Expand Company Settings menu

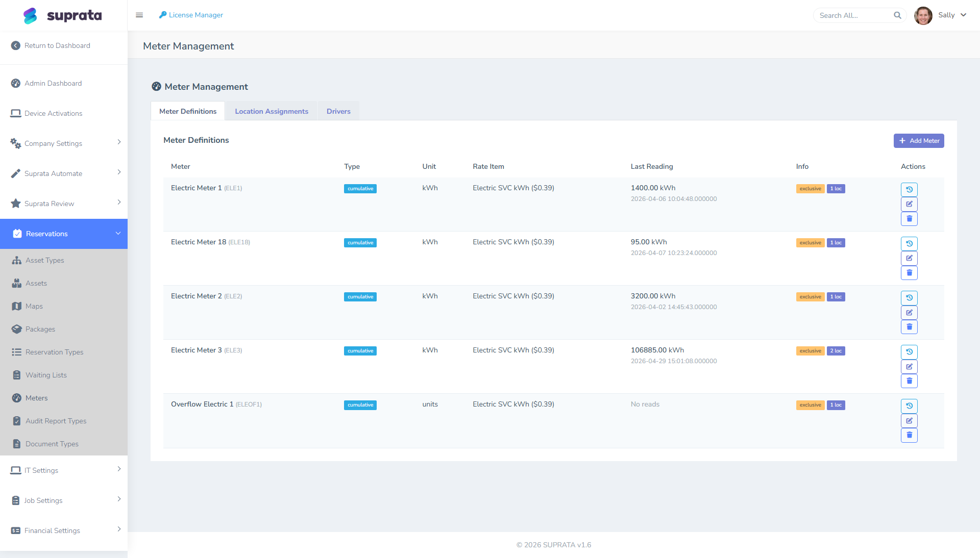[x=64, y=143]
